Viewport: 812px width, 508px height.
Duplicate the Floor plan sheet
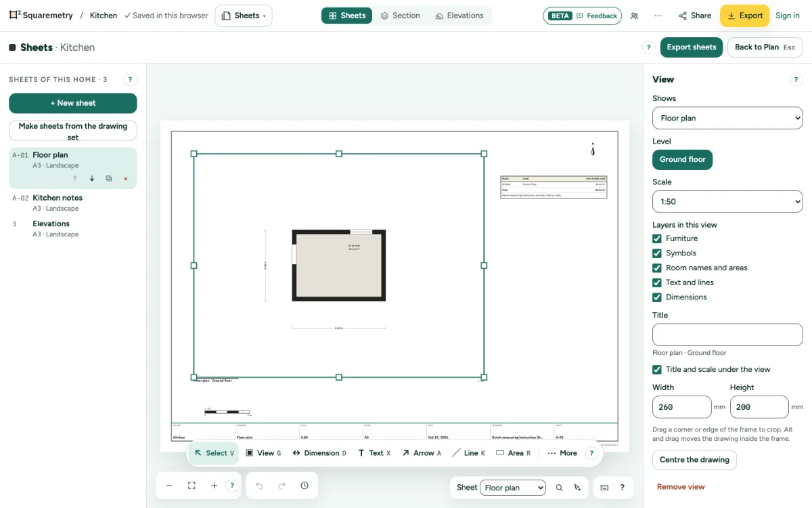coord(109,179)
